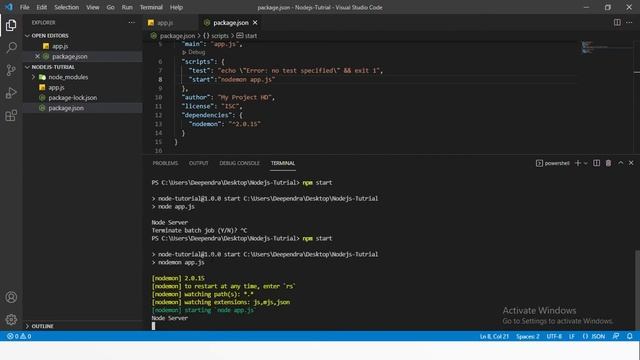
Task: Click the terminal cursor line
Action: click(153, 326)
